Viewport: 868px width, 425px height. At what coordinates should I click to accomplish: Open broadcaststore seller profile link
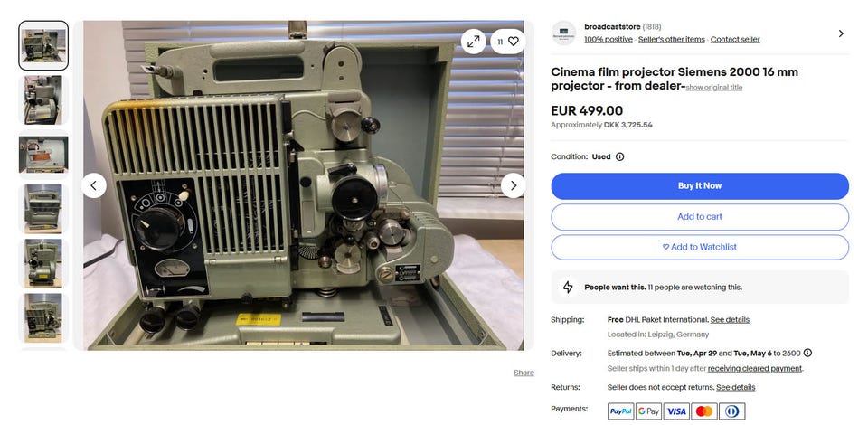coord(612,26)
